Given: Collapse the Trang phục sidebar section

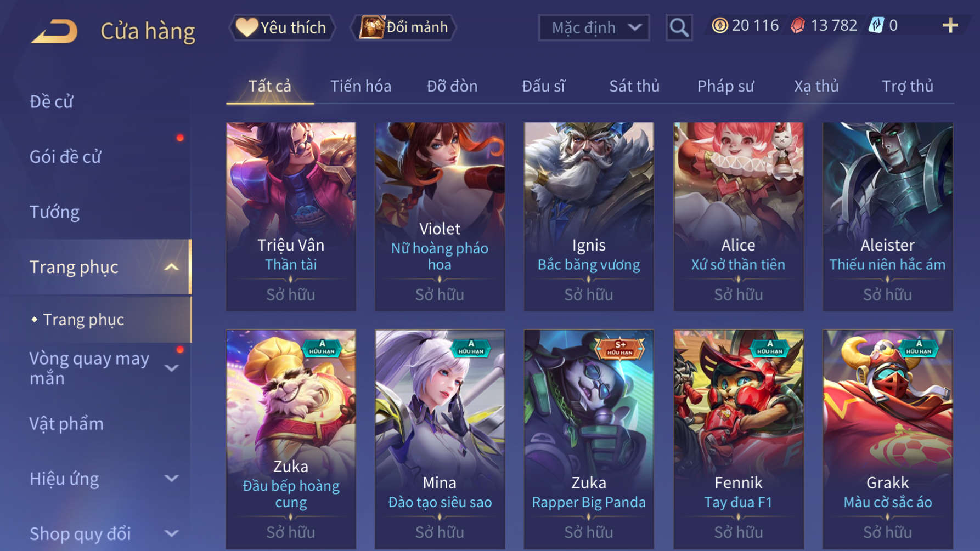Looking at the screenshot, I should point(172,268).
